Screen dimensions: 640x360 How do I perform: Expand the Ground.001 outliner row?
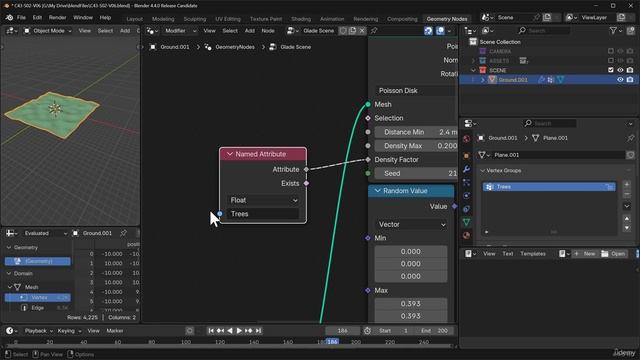click(482, 80)
